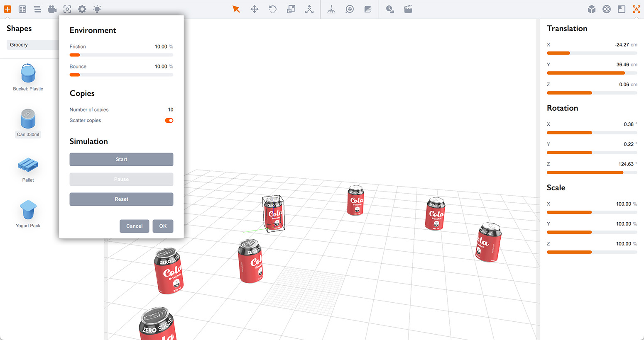Click the drop-to-ground icon
The width and height of the screenshot is (644, 340).
(x=331, y=9)
